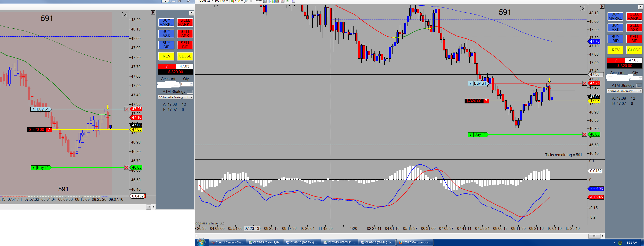Toggle the F fixed-scale button on left chart
Image resolution: width=644 pixels, height=246 pixels.
[153, 12]
